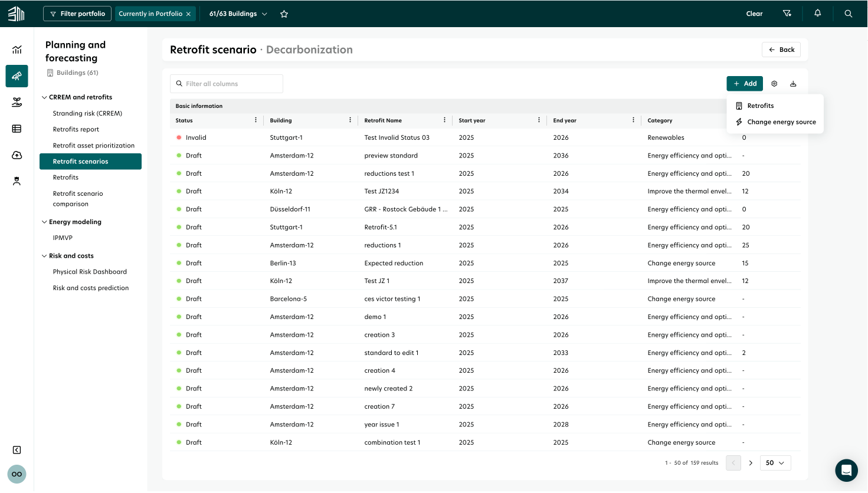Remove the Currently in Portfolio filter chip
This screenshot has height=493, width=868.
pyautogui.click(x=188, y=14)
